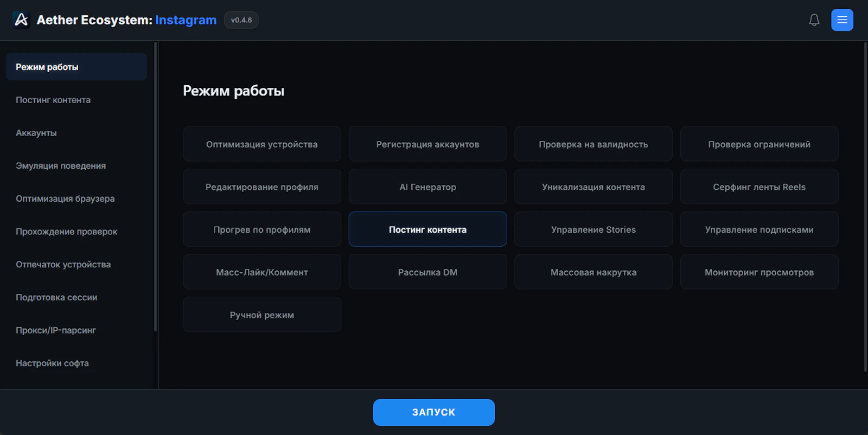
Task: Click the v0.4.6 version badge
Action: 241,20
